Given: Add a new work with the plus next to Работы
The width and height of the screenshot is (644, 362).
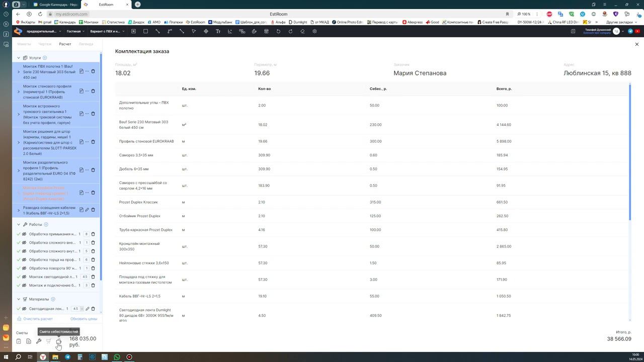Looking at the screenshot, I should click(46, 225).
